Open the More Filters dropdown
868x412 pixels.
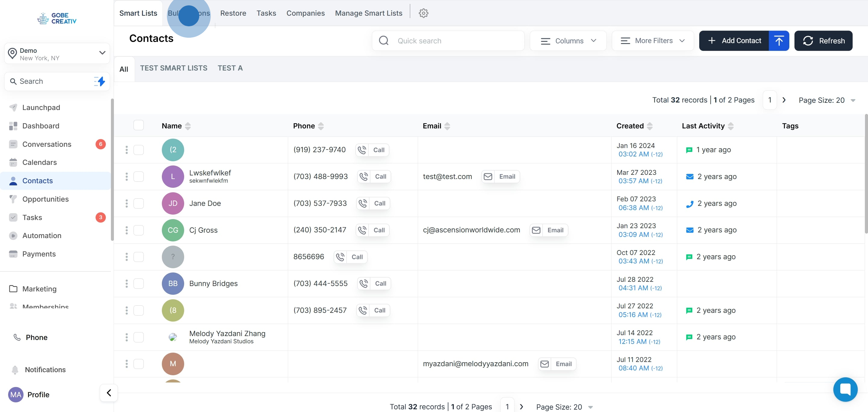pos(652,41)
